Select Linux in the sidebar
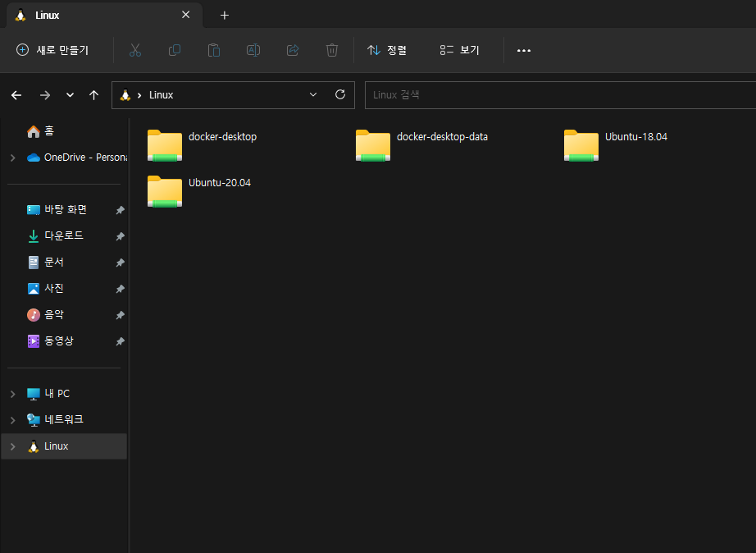This screenshot has height=553, width=756. (64, 446)
